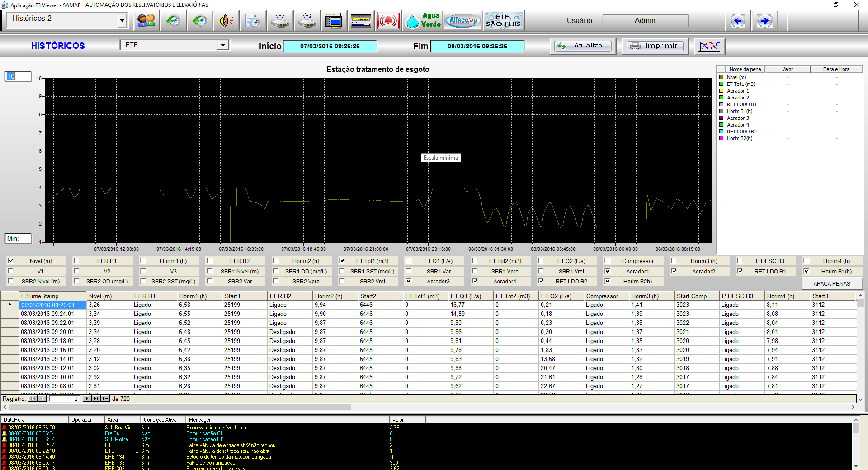The height and width of the screenshot is (470, 868).
Task: Uncheck the Aerador3 checkbox
Action: click(409, 281)
